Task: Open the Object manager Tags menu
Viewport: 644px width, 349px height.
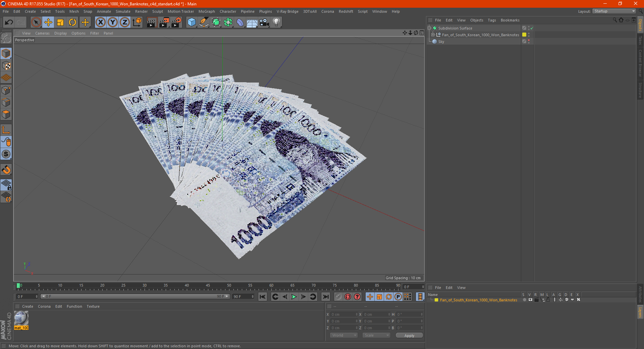Action: pyautogui.click(x=492, y=20)
